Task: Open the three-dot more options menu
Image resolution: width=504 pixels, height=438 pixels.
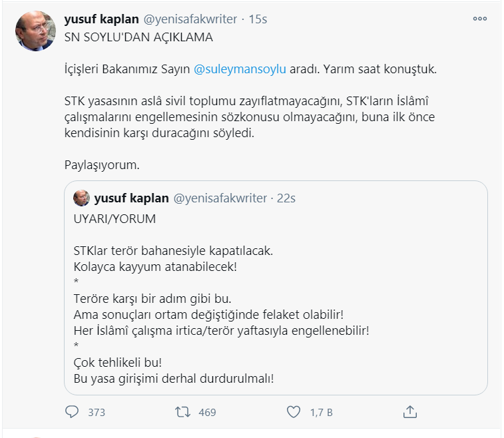Action: 480,19
